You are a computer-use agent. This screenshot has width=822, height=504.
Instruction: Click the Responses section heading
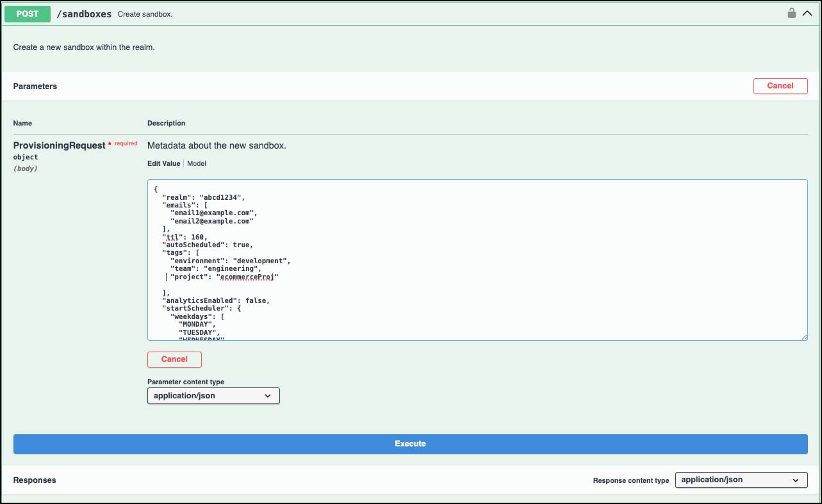(35, 480)
